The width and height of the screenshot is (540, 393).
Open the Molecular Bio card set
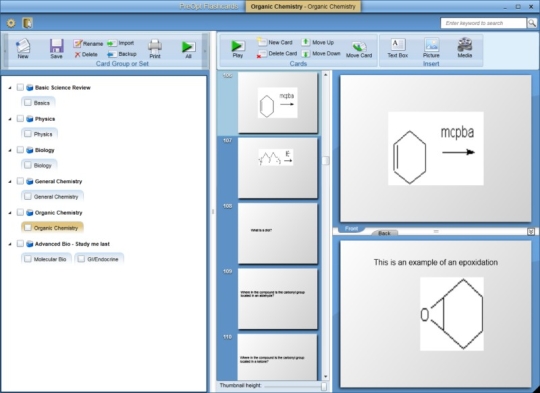click(x=46, y=259)
